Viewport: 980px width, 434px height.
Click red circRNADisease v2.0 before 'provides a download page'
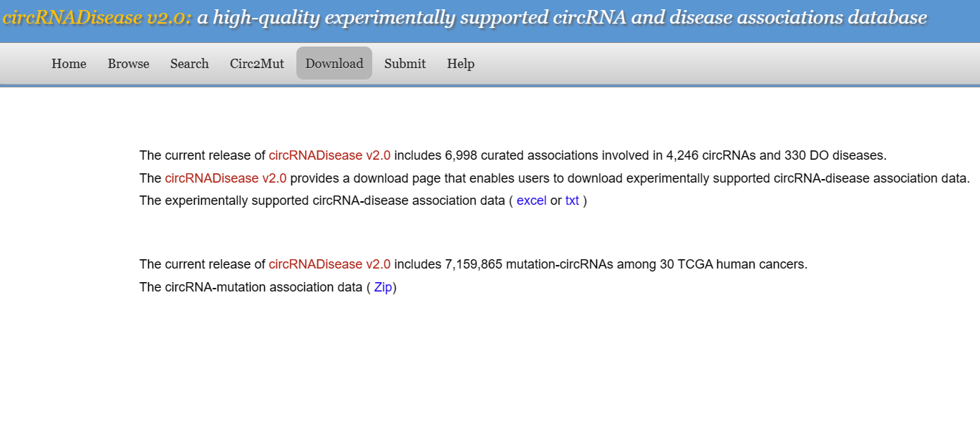coord(225,178)
